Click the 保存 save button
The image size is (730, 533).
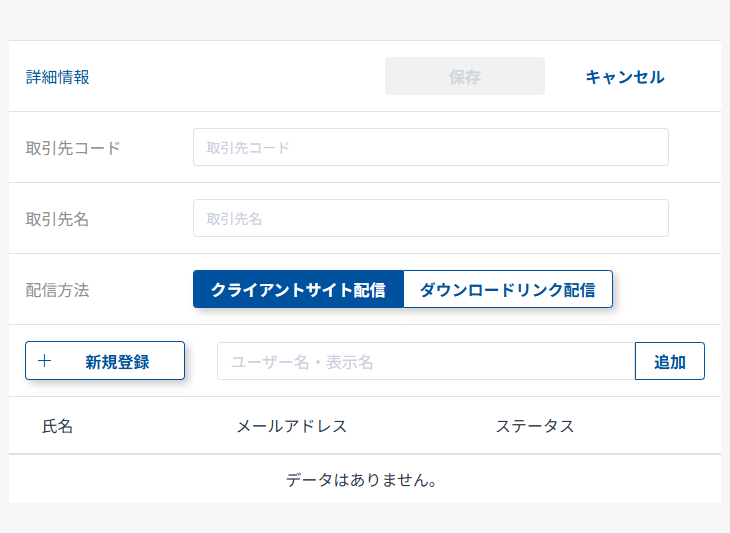[x=465, y=77]
